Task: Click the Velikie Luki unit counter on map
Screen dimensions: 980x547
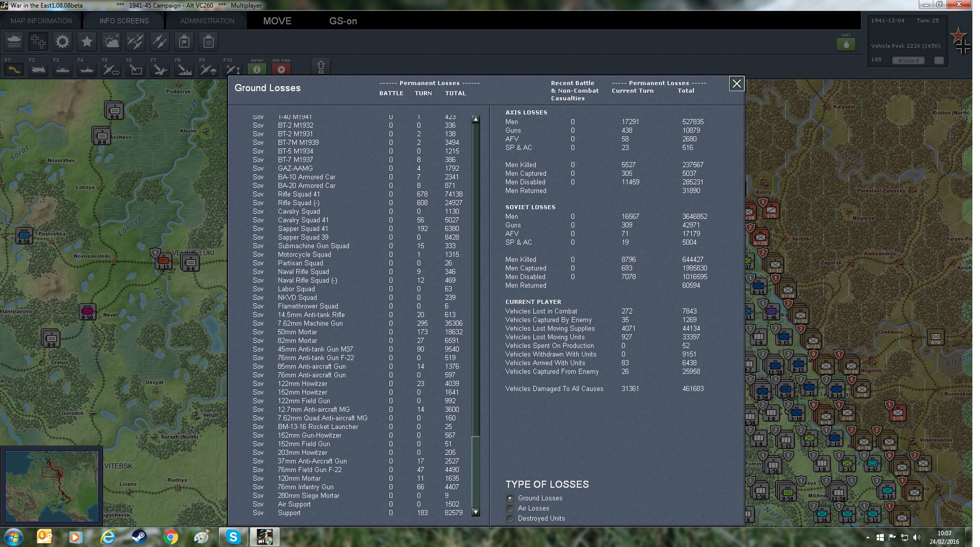Action: pos(163,261)
